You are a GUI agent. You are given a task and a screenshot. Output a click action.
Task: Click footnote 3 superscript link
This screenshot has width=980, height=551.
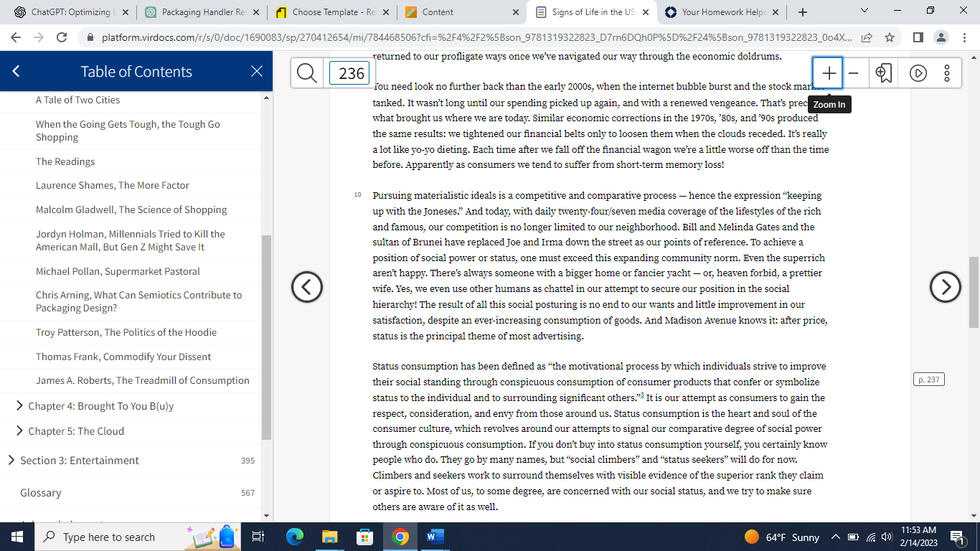point(641,395)
